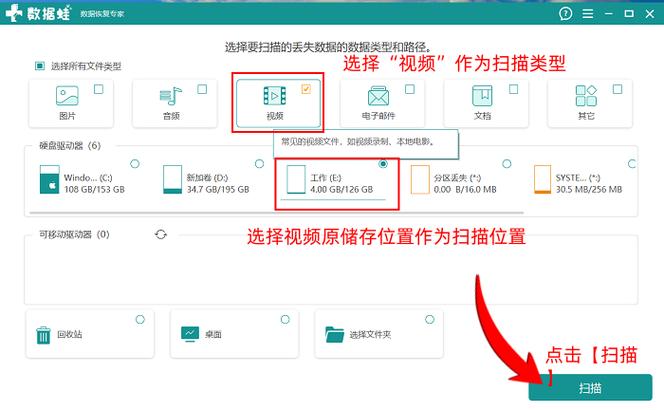Close the 数据蛙 window
Screen dimensions: 664x410
pos(650,14)
